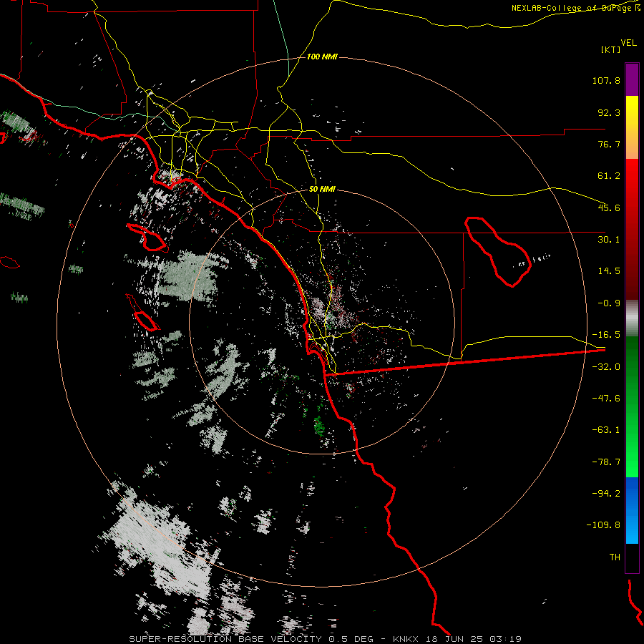Click the -16.5 velocity scale value
The width and height of the screenshot is (644, 644).
point(606,335)
